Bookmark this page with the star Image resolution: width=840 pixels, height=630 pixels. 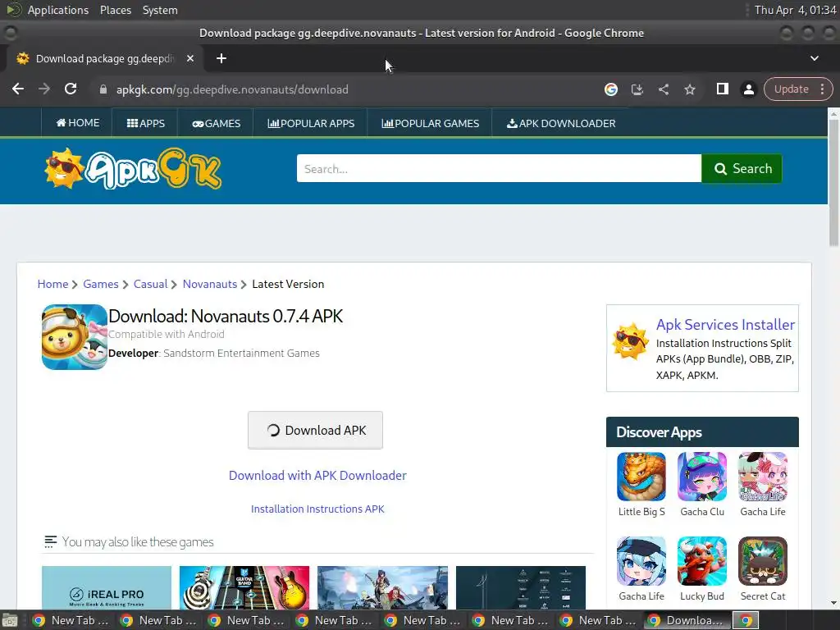click(x=689, y=89)
